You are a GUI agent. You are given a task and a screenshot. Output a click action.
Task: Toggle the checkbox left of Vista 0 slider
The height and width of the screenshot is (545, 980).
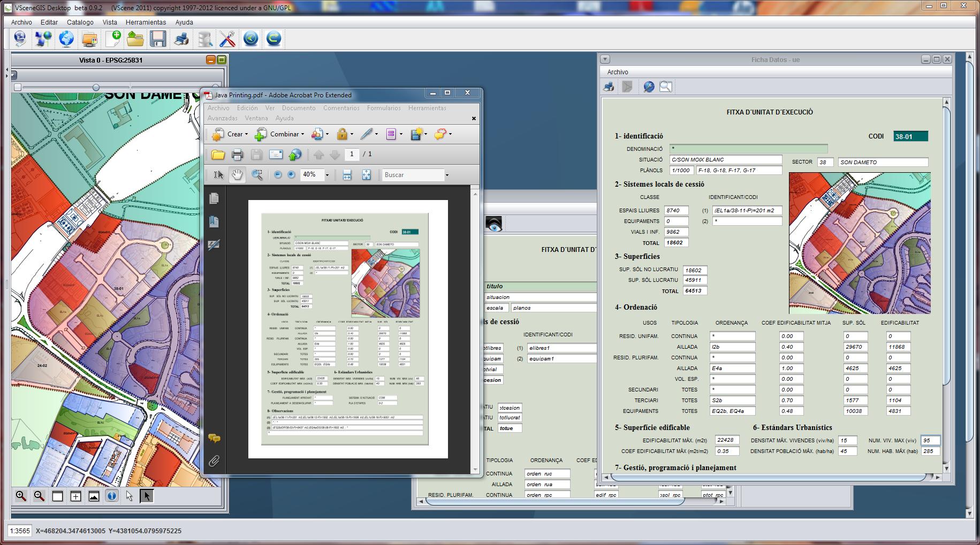(18, 87)
